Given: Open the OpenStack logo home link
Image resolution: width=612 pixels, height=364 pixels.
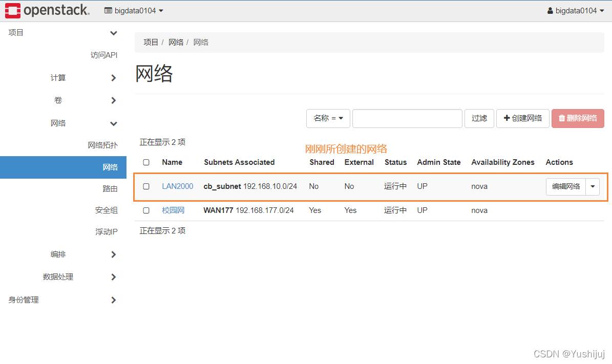Looking at the screenshot, I should [47, 11].
